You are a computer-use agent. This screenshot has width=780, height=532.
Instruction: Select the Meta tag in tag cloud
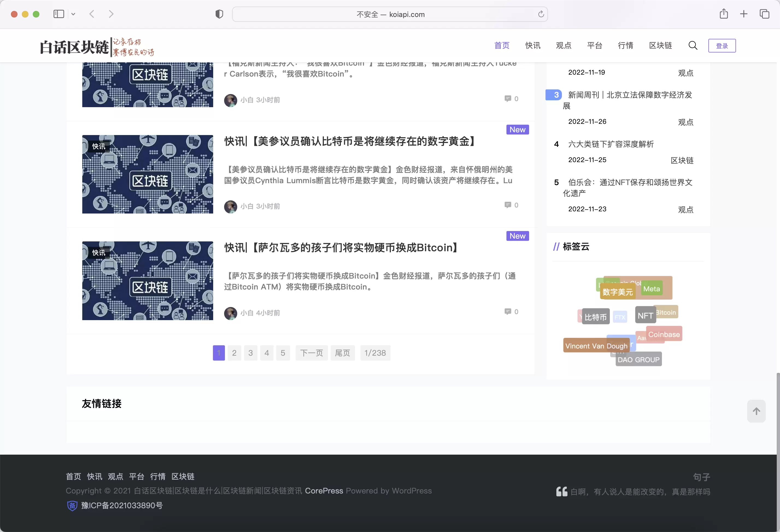click(652, 289)
